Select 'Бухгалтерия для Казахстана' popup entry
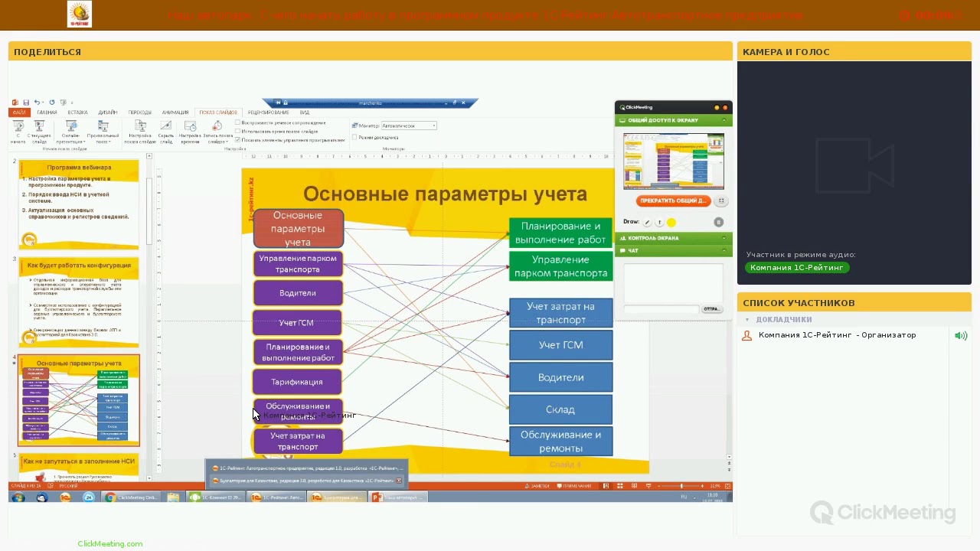This screenshot has width=980, height=551. 306,481
